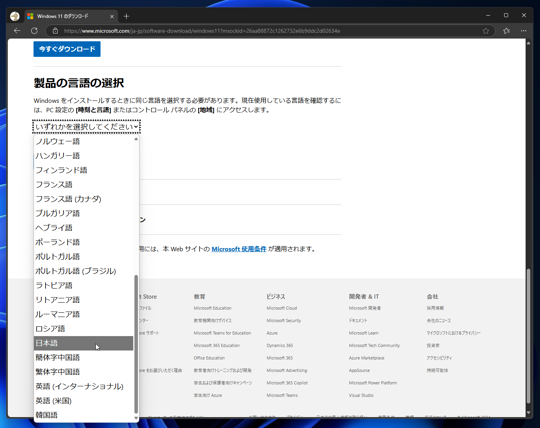The height and width of the screenshot is (428, 540).
Task: Select フランス語 option in the list
Action: [x=83, y=185]
